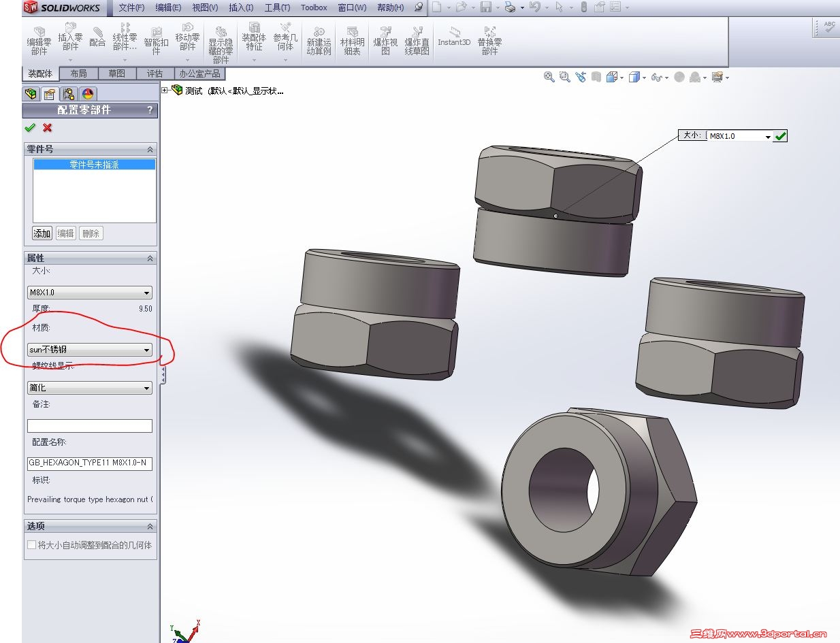Expand the 测试 assembly tree node
The image size is (840, 643).
click(x=165, y=90)
